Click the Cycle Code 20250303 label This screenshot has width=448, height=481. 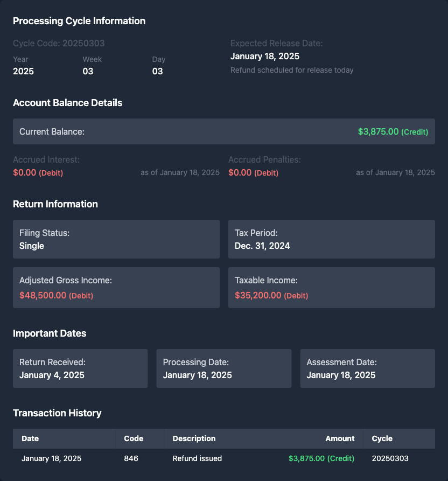click(x=59, y=43)
